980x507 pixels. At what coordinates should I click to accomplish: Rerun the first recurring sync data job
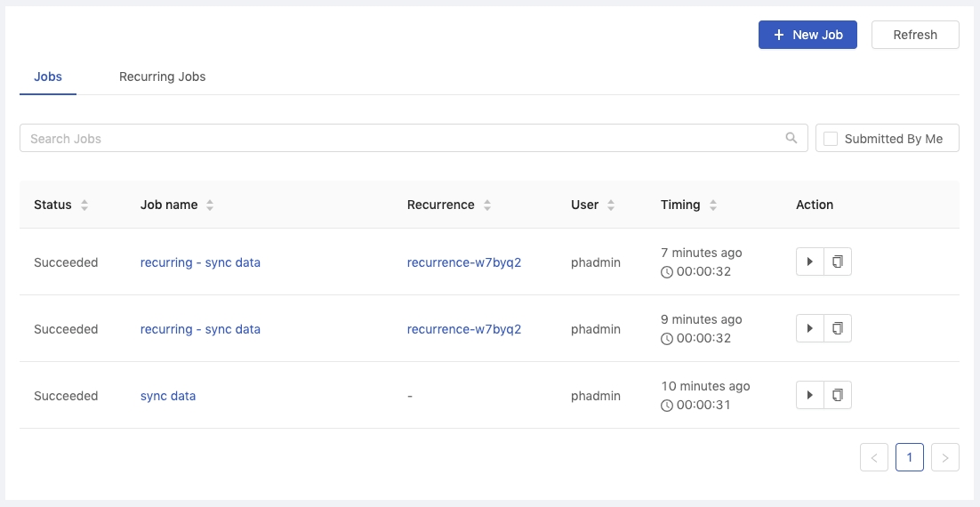810,262
